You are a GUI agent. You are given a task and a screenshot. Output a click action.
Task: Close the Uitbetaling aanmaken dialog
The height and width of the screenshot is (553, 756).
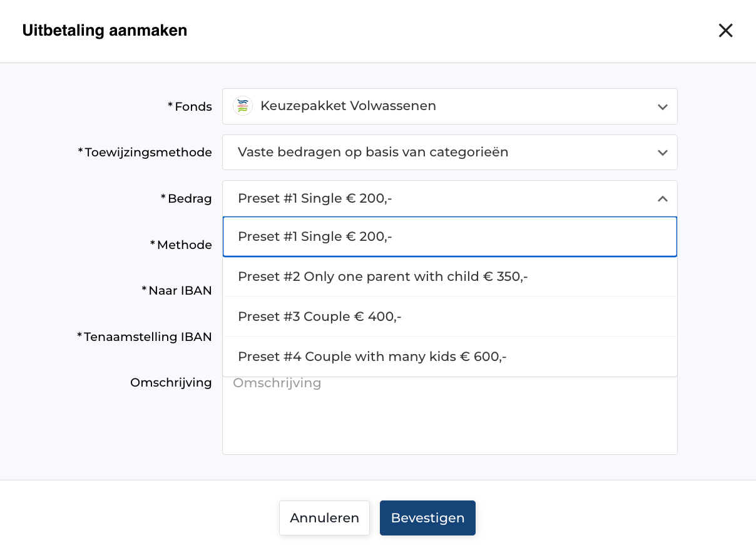(725, 31)
